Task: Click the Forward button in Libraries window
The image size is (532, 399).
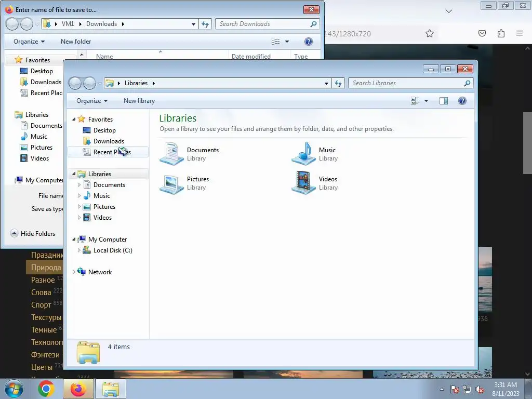Action: [89, 83]
